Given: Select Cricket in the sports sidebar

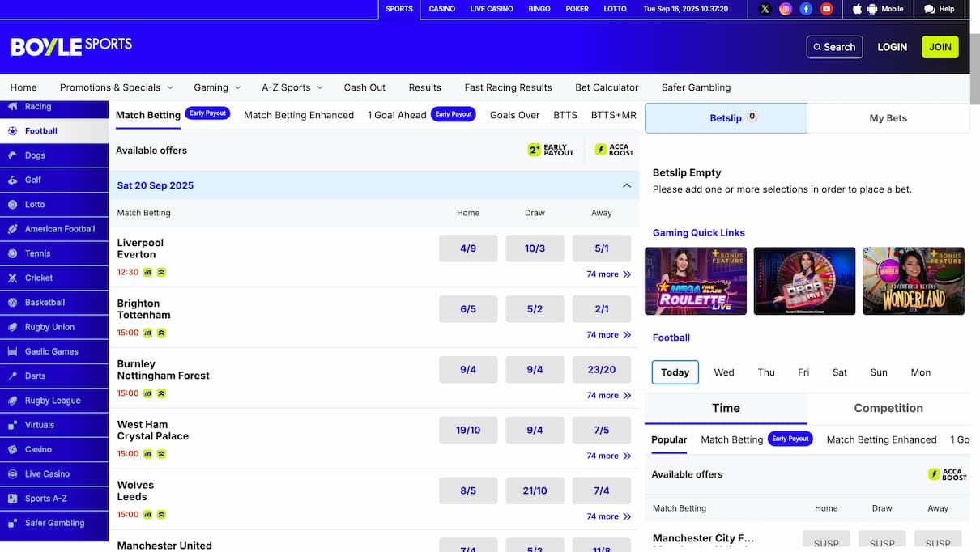Looking at the screenshot, I should [54, 278].
